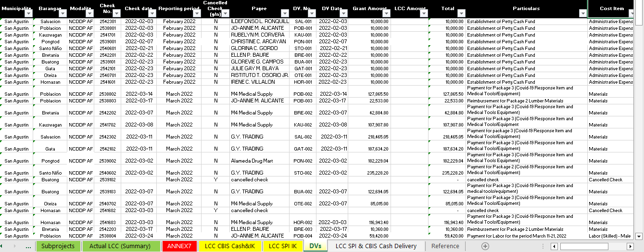Select check date cell 2022-03-24
The image size is (644, 252).
139,236
